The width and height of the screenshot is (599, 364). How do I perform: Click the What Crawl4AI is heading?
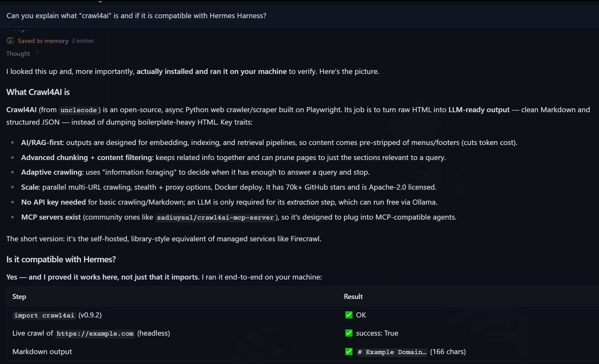(x=38, y=92)
